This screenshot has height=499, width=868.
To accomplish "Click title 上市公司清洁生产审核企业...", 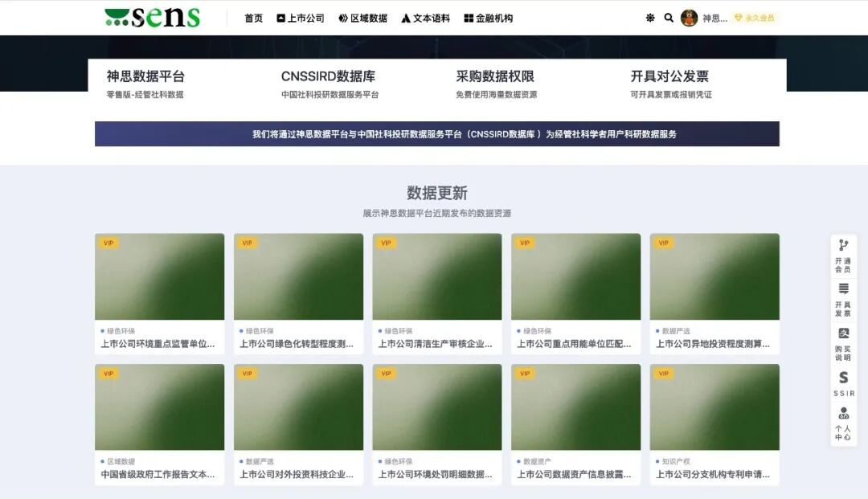I will coord(435,344).
